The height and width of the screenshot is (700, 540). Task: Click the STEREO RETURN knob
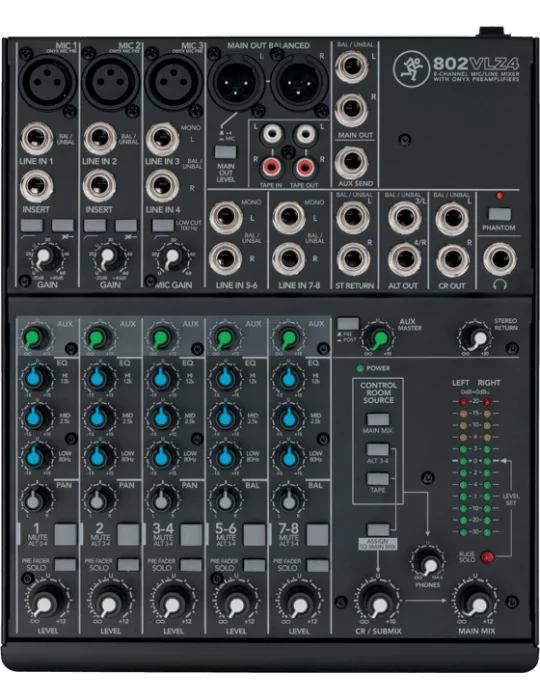(x=476, y=338)
